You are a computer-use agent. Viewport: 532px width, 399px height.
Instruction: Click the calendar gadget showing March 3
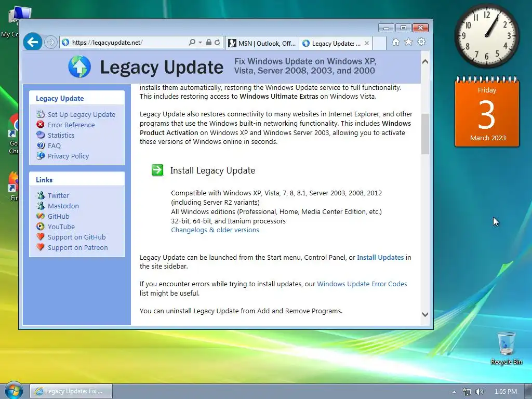tap(487, 112)
